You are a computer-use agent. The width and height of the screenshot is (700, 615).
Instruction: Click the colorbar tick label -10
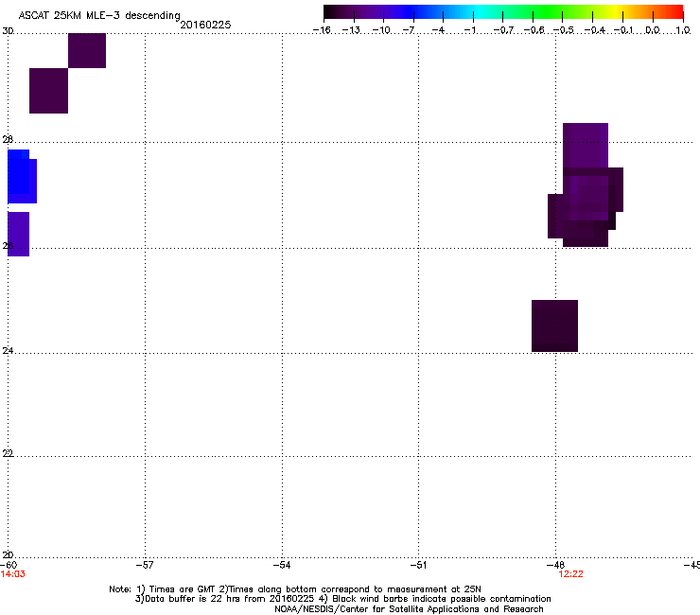pyautogui.click(x=381, y=30)
